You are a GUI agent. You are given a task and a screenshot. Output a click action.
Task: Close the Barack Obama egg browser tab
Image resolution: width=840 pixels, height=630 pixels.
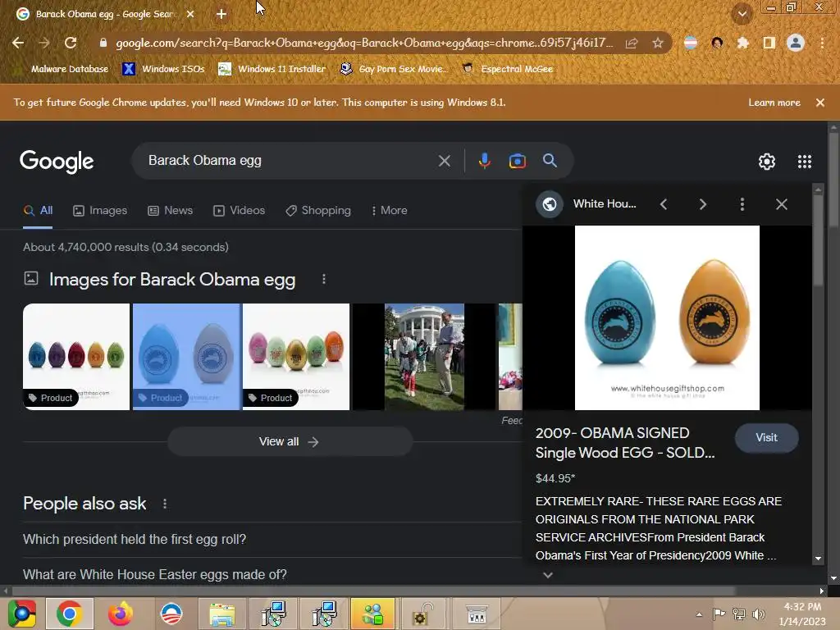pyautogui.click(x=190, y=15)
